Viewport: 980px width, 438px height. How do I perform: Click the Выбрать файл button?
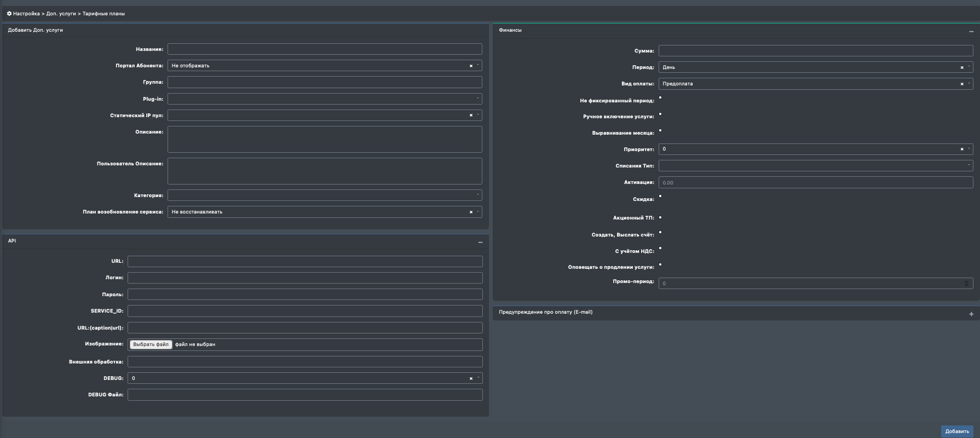tap(151, 344)
